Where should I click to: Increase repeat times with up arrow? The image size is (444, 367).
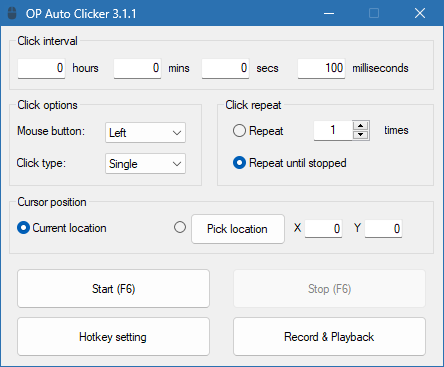pyautogui.click(x=360, y=126)
